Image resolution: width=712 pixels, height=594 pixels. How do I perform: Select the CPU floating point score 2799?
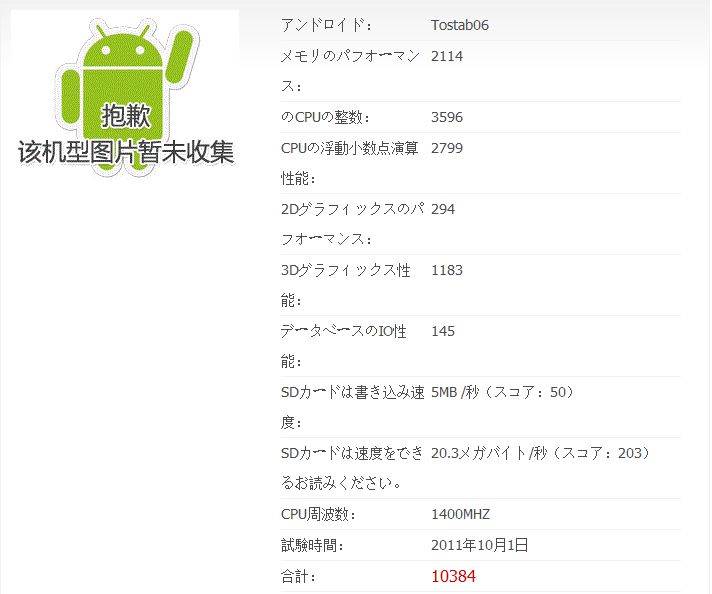point(447,148)
